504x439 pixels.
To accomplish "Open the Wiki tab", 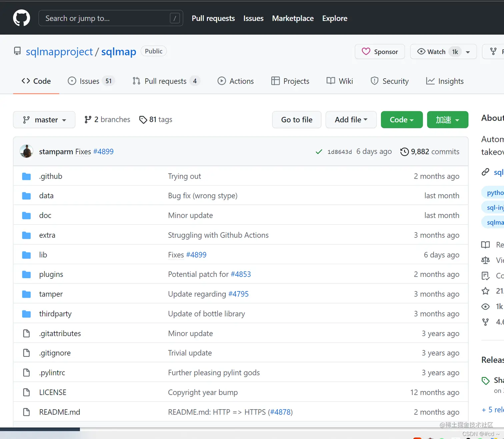I will (339, 81).
